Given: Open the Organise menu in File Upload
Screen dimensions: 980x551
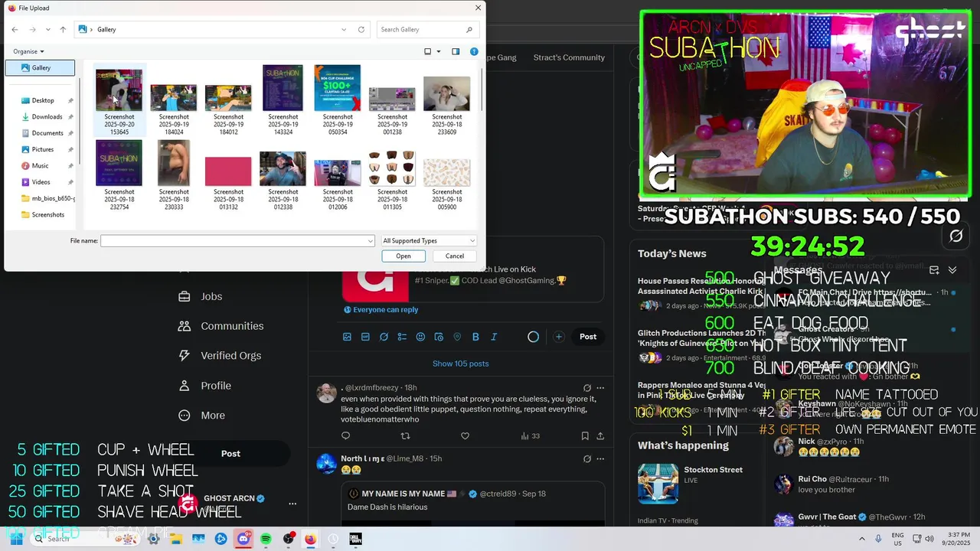Looking at the screenshot, I should click(28, 51).
